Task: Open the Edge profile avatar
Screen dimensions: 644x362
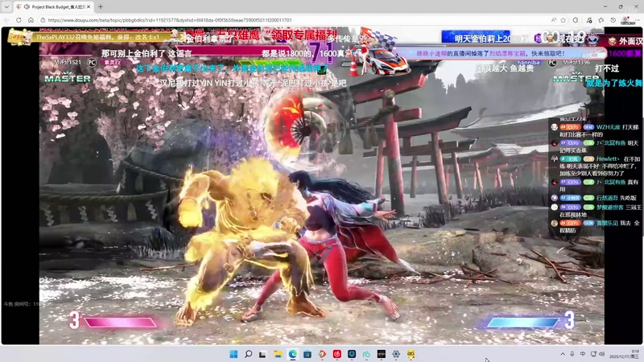Action: [626, 19]
